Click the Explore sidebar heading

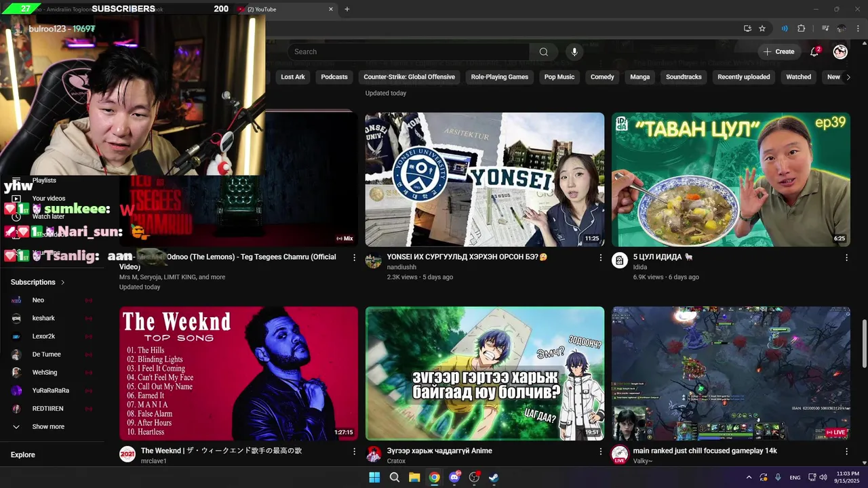click(23, 455)
